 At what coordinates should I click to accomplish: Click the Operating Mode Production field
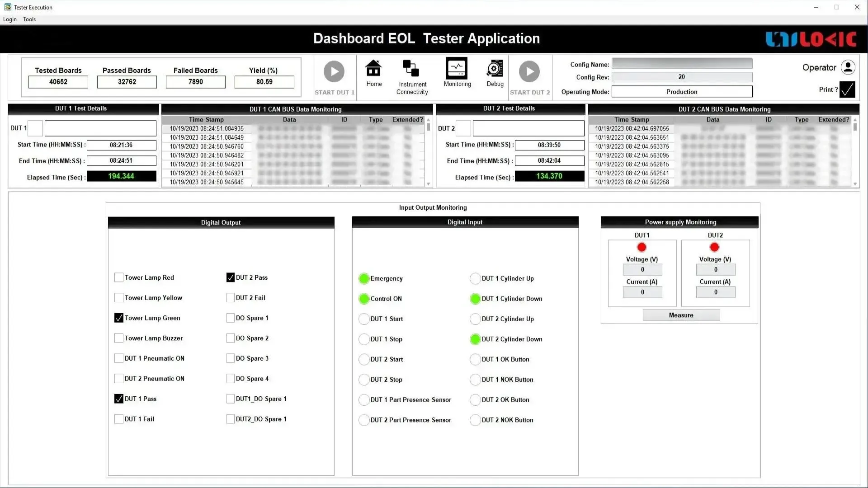(682, 92)
